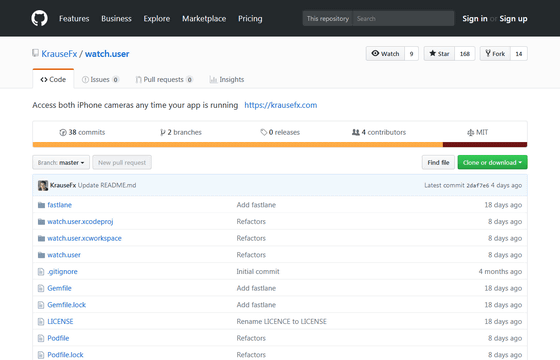This screenshot has width=560, height=360.
Task: Switch to the Code tab
Action: click(53, 79)
